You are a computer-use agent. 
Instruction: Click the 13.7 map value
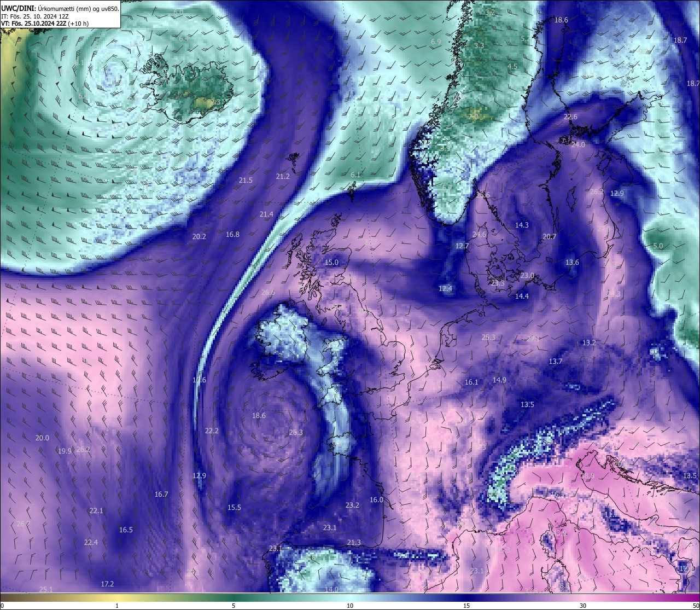point(556,362)
